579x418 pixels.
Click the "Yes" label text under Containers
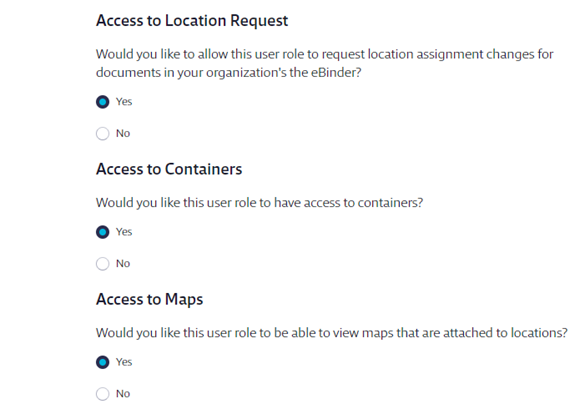coord(124,232)
